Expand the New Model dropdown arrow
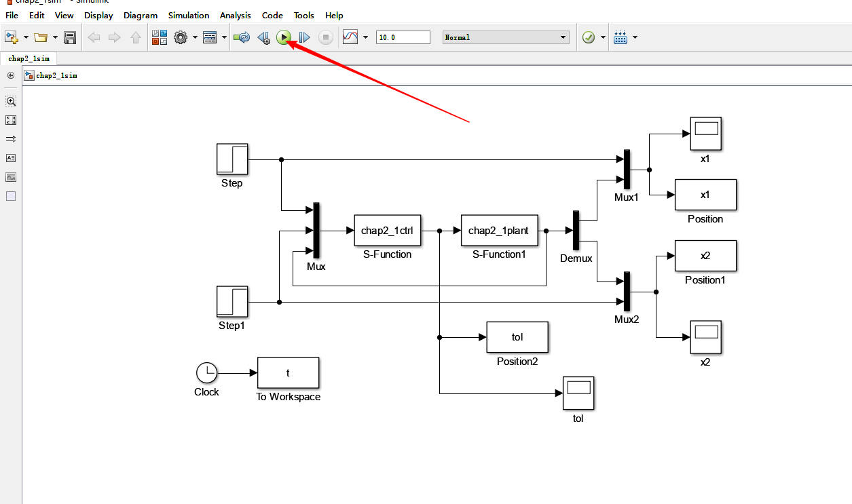 point(26,37)
